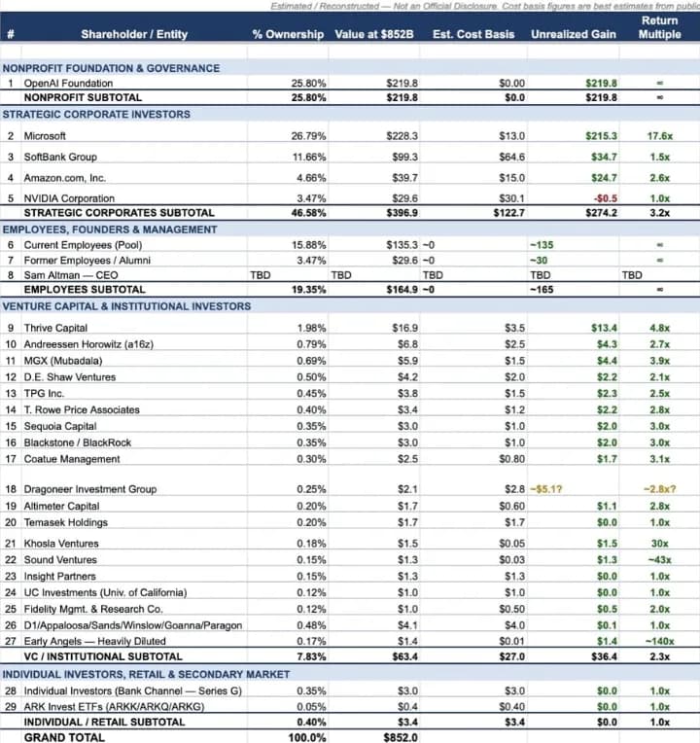Click the $63.4 VC subtotal value
The width and height of the screenshot is (700, 743).
[405, 656]
